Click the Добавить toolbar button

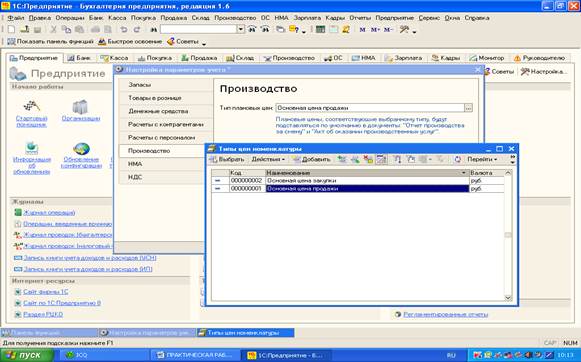tap(312, 159)
